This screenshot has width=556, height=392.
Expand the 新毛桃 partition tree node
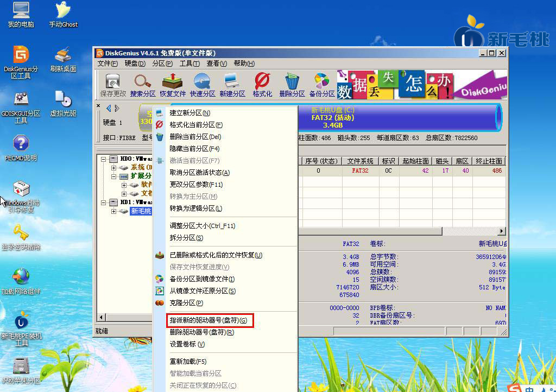click(113, 212)
